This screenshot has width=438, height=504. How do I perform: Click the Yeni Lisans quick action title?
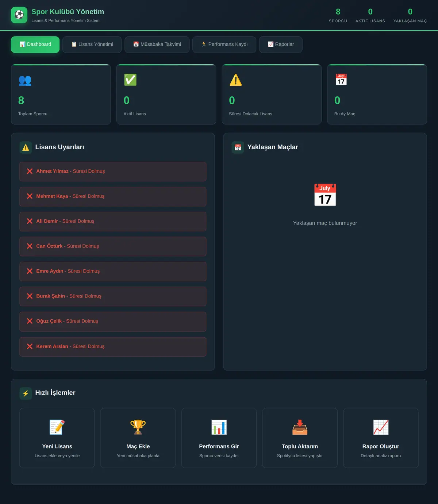pyautogui.click(x=57, y=446)
